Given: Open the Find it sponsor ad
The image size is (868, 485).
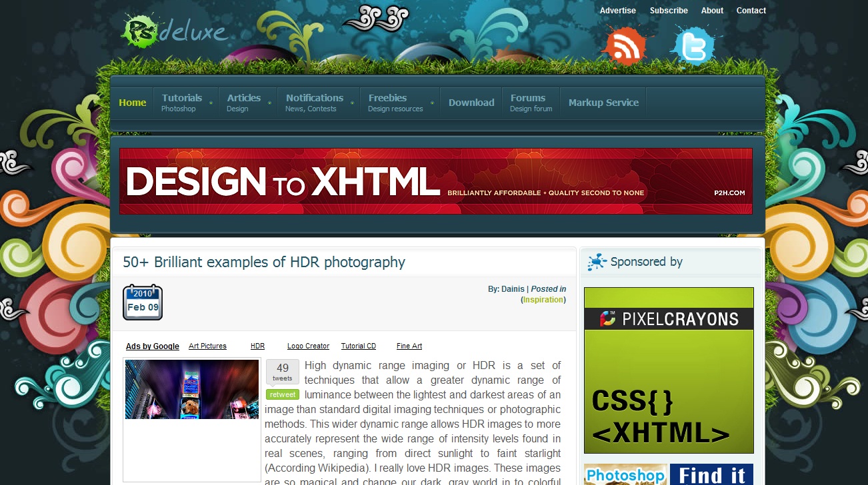Looking at the screenshot, I should [711, 474].
